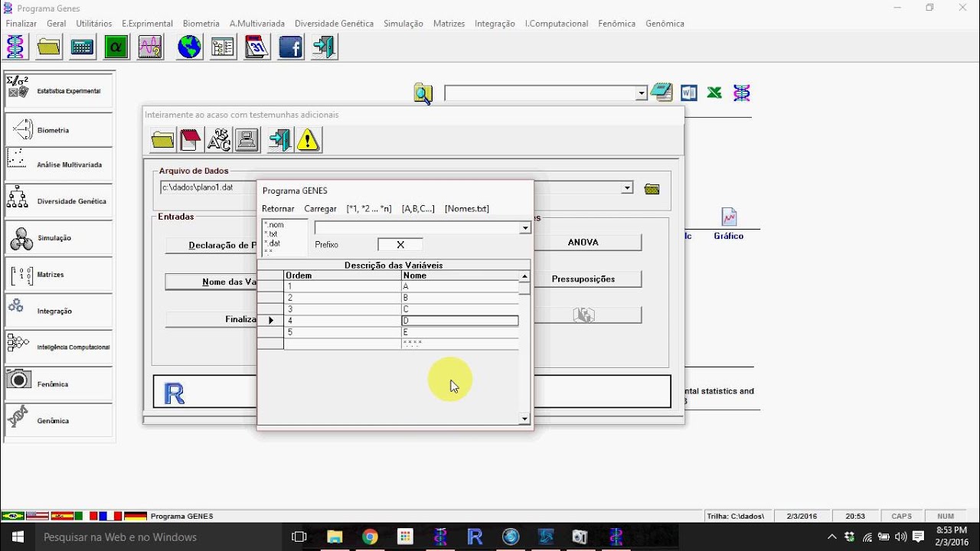This screenshot has width=980, height=551.
Task: Open the Finalizar menu
Action: [x=21, y=24]
